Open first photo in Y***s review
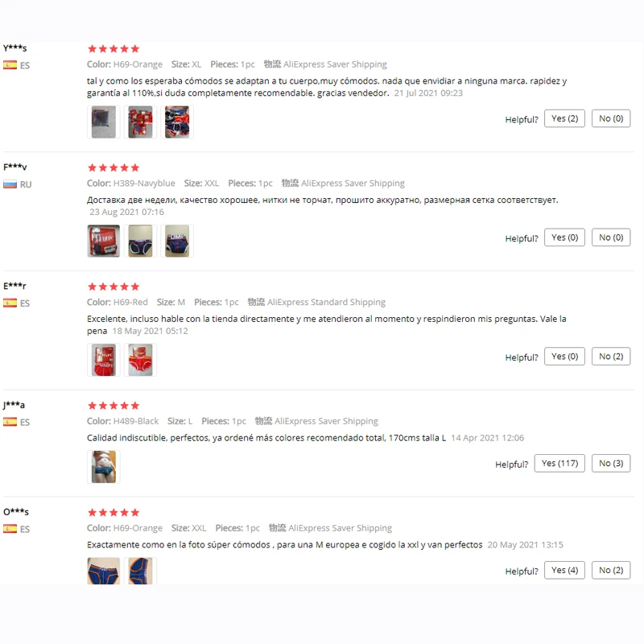Image resolution: width=644 pixels, height=644 pixels. coord(104,122)
